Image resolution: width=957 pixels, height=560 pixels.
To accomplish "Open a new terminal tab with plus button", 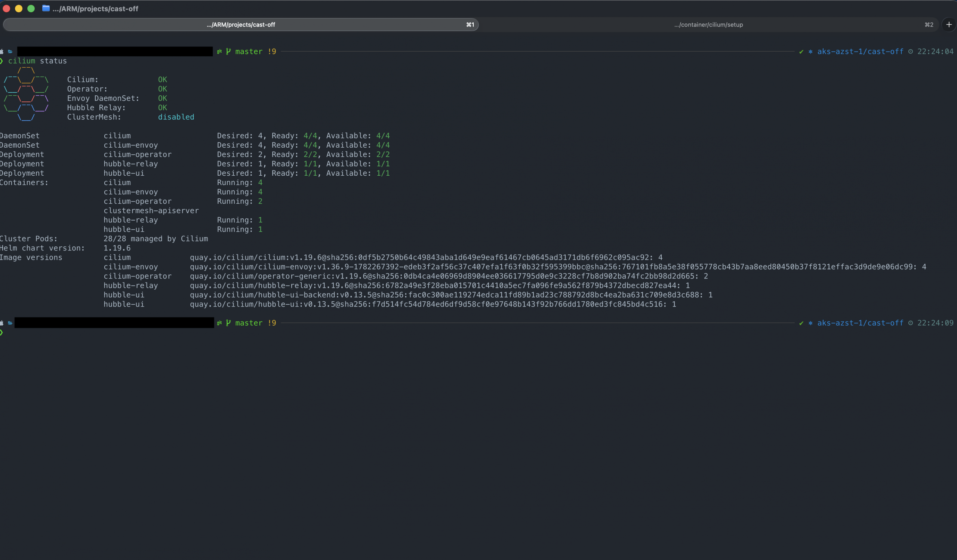I will pos(949,25).
